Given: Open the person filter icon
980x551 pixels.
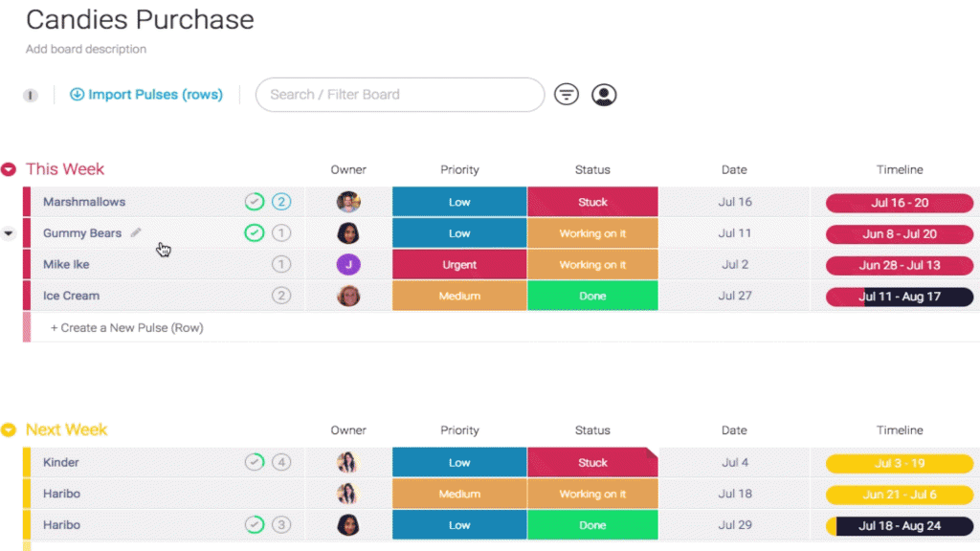Looking at the screenshot, I should click(x=604, y=95).
